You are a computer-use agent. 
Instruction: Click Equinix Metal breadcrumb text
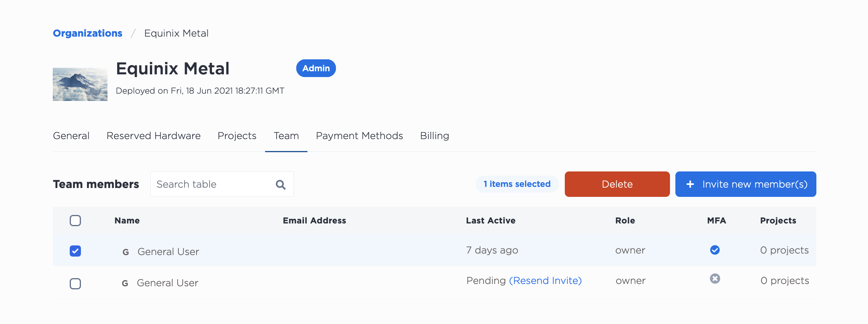point(176,33)
